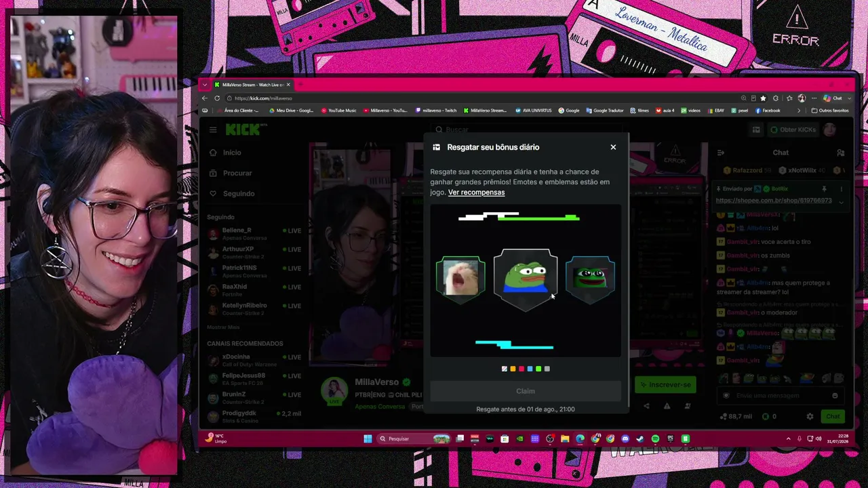Open followed channel ArthuurXP

tap(254, 252)
